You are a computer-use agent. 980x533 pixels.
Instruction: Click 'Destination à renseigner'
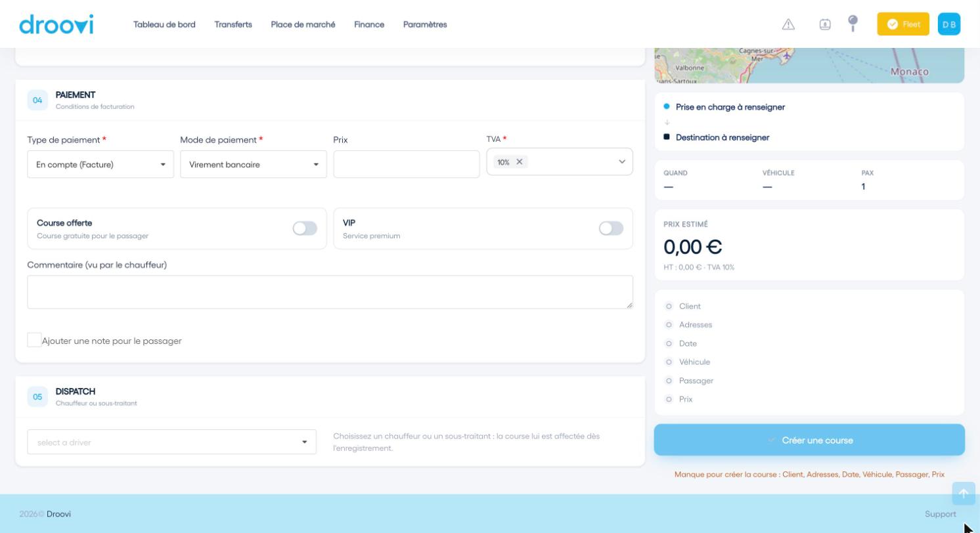click(723, 137)
